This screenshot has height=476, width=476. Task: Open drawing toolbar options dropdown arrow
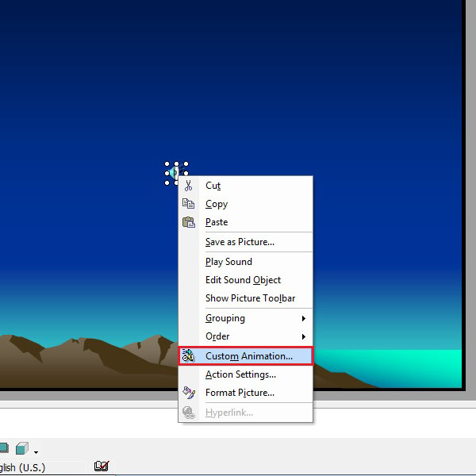coord(36,452)
